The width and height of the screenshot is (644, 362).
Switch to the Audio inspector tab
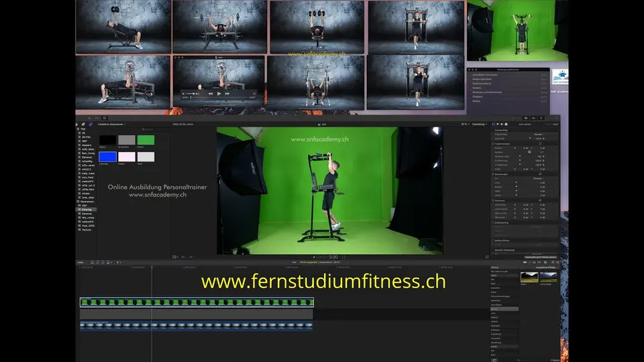[x=502, y=125]
